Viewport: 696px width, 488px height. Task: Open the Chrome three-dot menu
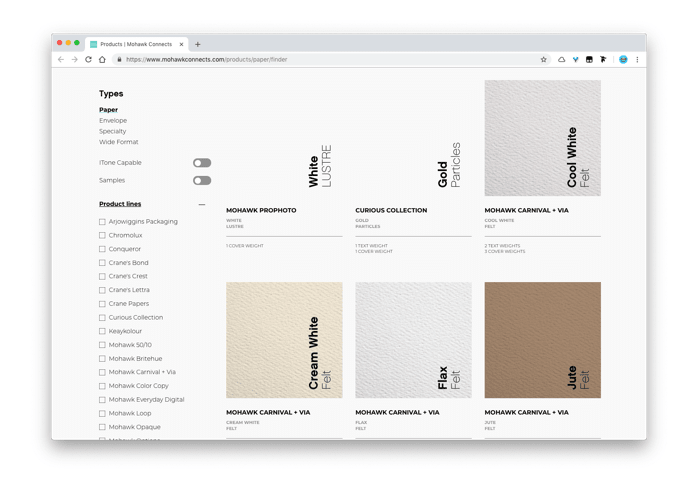[x=637, y=60]
